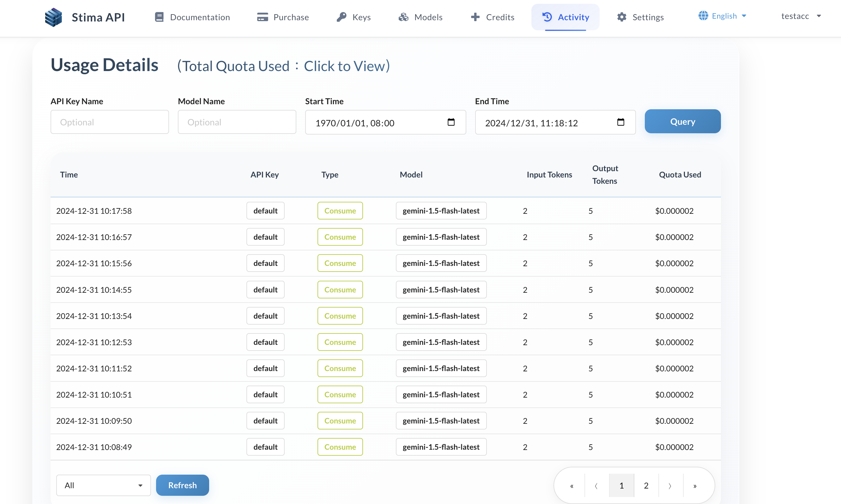Focus the Model Name input field
This screenshot has width=841, height=504.
tap(237, 122)
